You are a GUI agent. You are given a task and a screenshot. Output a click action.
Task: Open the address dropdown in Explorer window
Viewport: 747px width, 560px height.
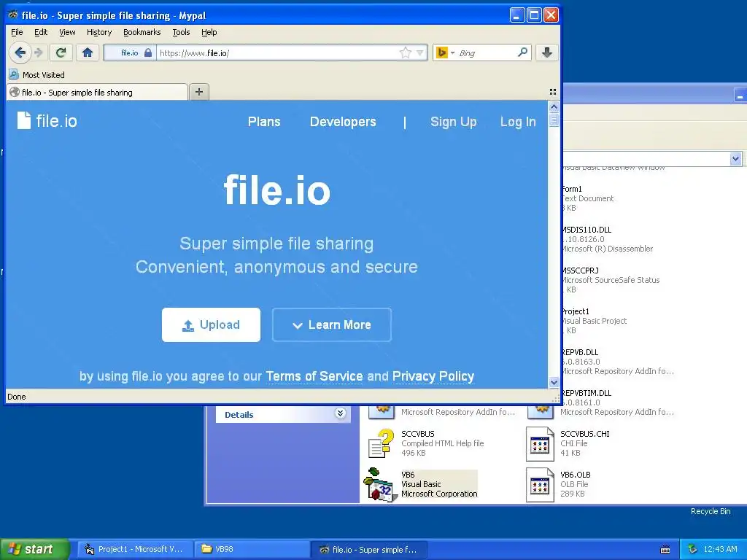coord(735,158)
